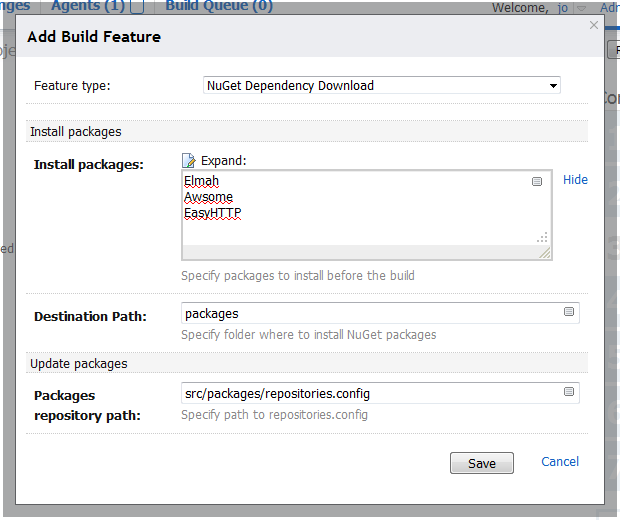This screenshot has height=520, width=620.
Task: Open the user menu arrow next to jo
Action: pos(581,9)
